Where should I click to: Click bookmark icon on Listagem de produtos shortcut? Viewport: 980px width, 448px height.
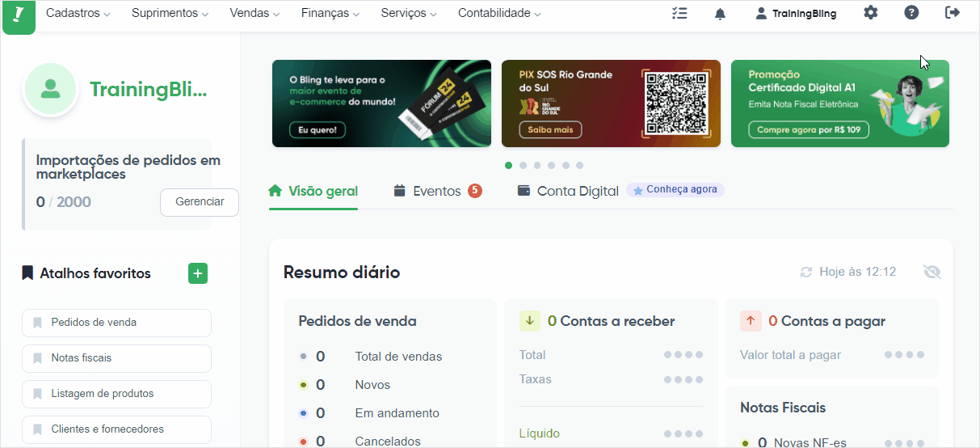point(37,394)
